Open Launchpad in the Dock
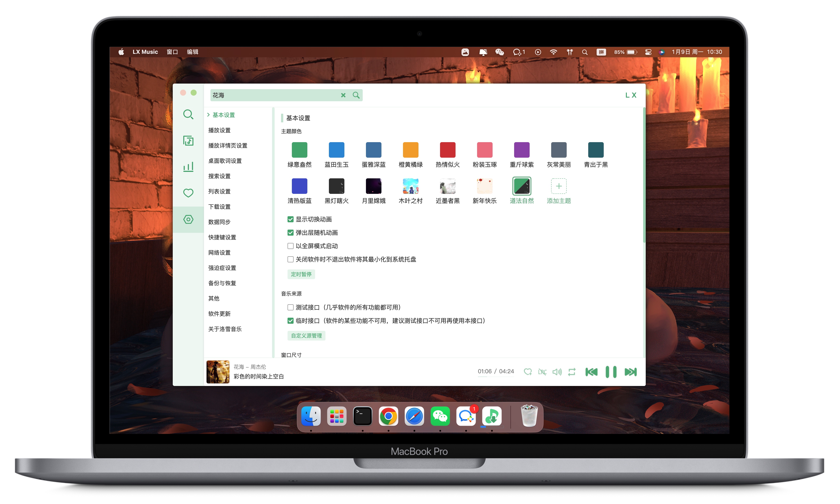840x504 pixels. 336,416
